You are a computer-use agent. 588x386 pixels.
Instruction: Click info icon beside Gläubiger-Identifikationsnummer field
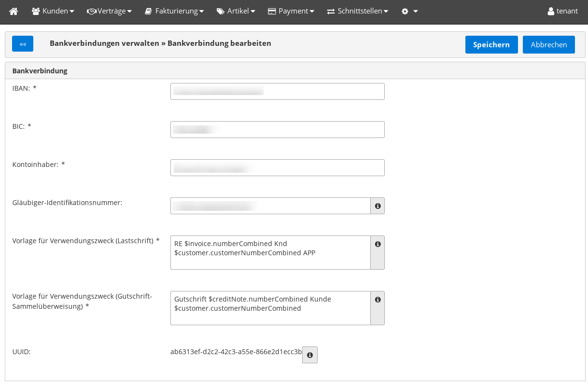point(378,206)
